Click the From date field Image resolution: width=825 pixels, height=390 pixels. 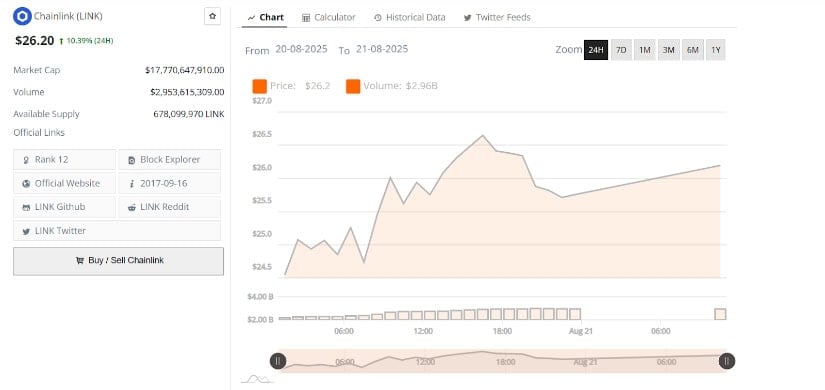[301, 49]
